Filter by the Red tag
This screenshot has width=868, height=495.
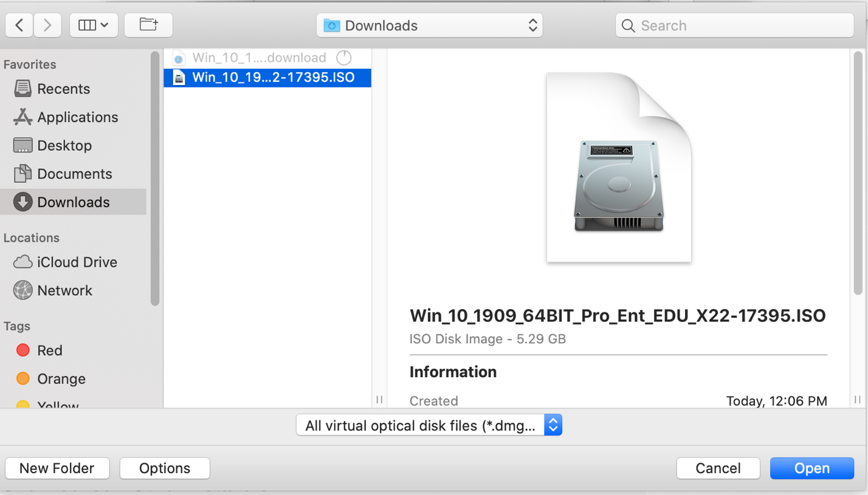pyautogui.click(x=73, y=350)
